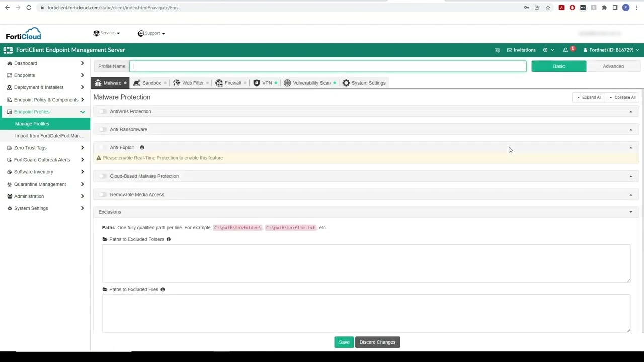Click the VPN shield icon
This screenshot has height=362, width=644.
coord(257,83)
